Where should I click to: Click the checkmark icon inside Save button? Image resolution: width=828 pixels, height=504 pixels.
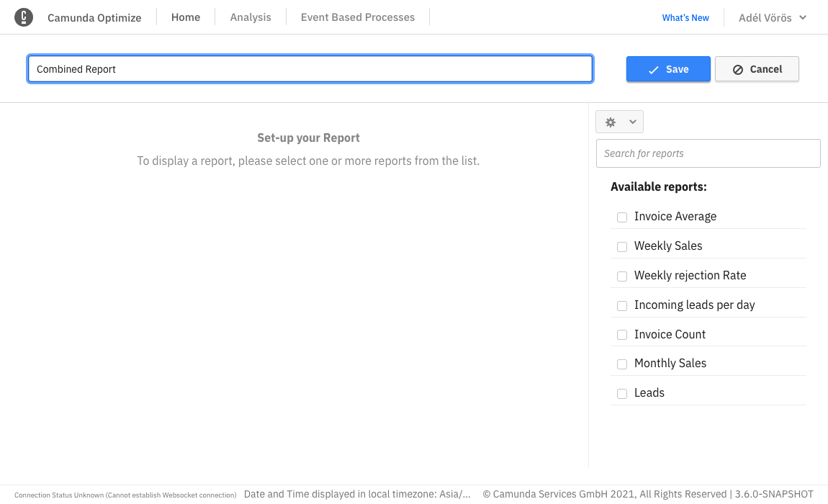[x=653, y=69]
